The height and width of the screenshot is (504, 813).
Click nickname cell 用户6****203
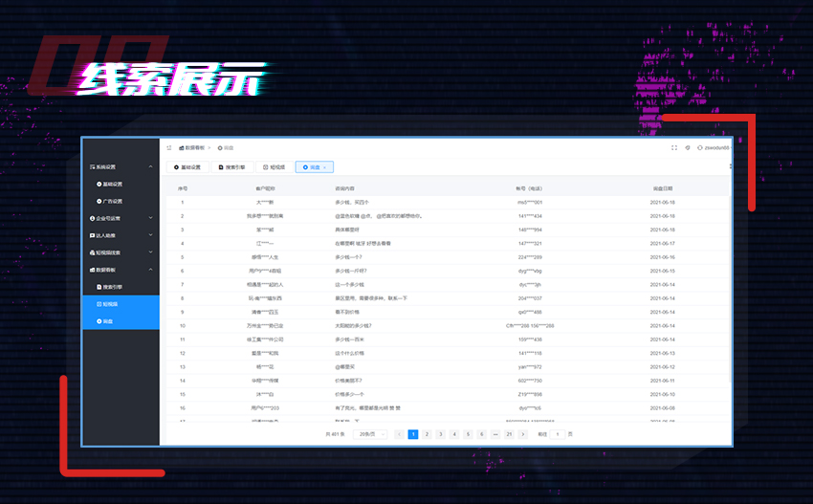click(265, 408)
